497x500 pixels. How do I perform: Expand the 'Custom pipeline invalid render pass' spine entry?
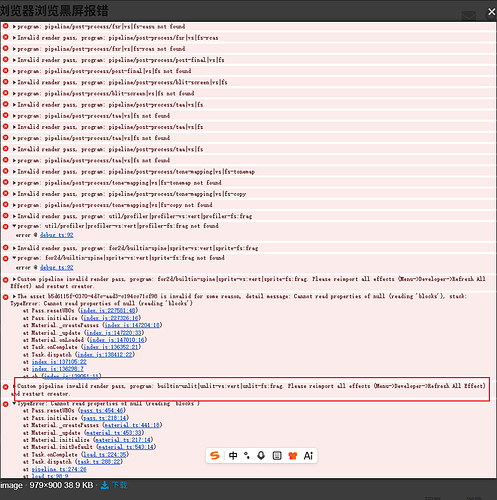(x=14, y=279)
